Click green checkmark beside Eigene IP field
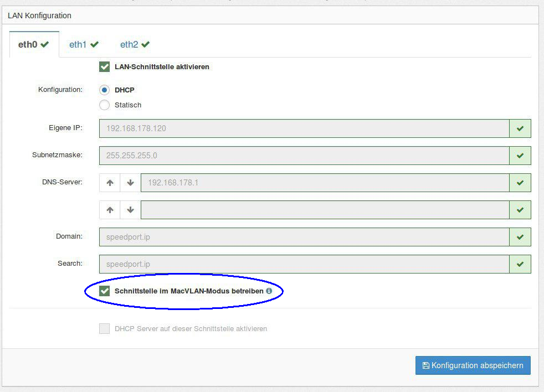 [520, 128]
